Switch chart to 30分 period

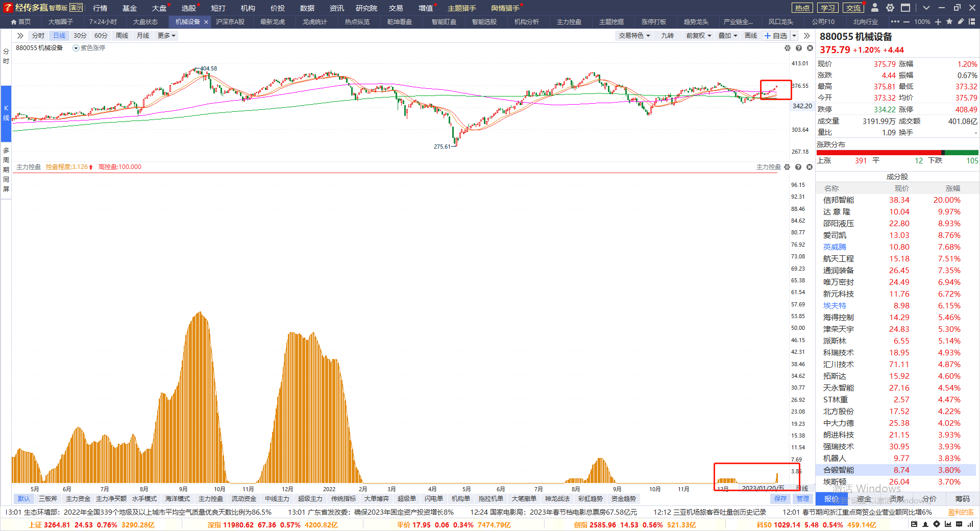(80, 36)
